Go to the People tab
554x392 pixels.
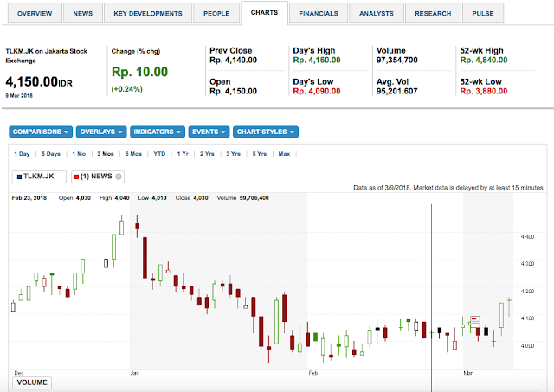[x=216, y=14]
